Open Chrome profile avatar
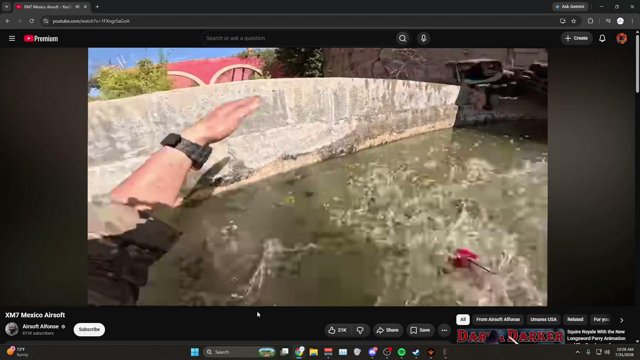The image size is (640, 360). 620,21
